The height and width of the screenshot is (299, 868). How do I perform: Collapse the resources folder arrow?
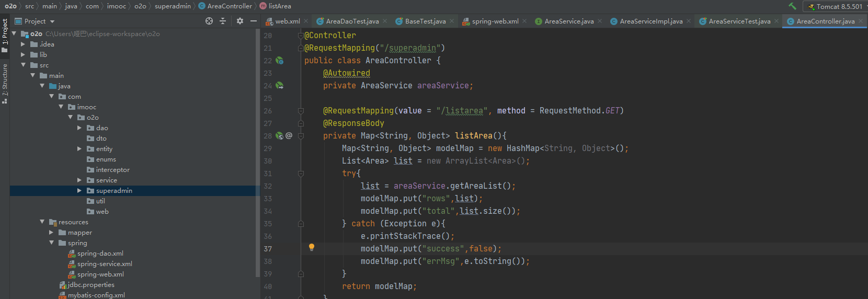(42, 222)
